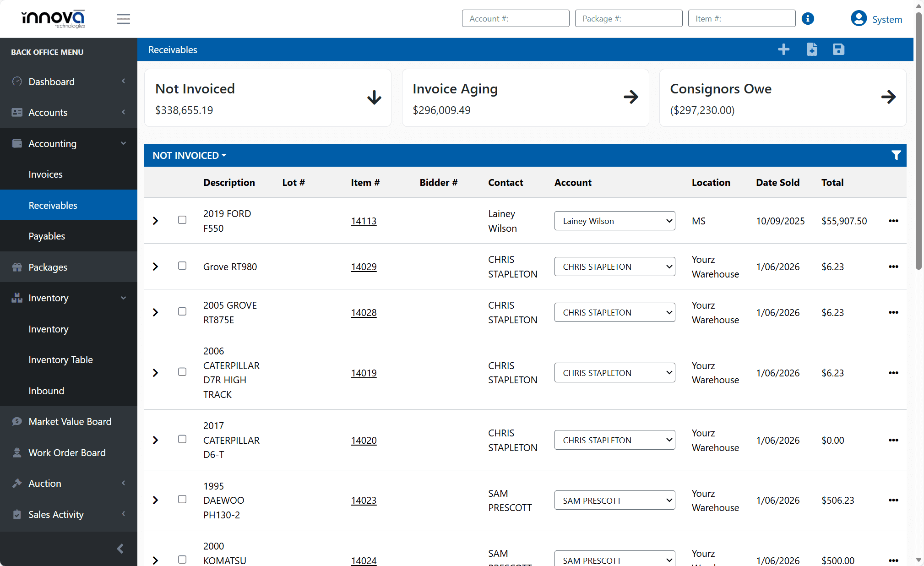This screenshot has width=924, height=566.
Task: Sort by Total column header
Action: click(x=832, y=183)
